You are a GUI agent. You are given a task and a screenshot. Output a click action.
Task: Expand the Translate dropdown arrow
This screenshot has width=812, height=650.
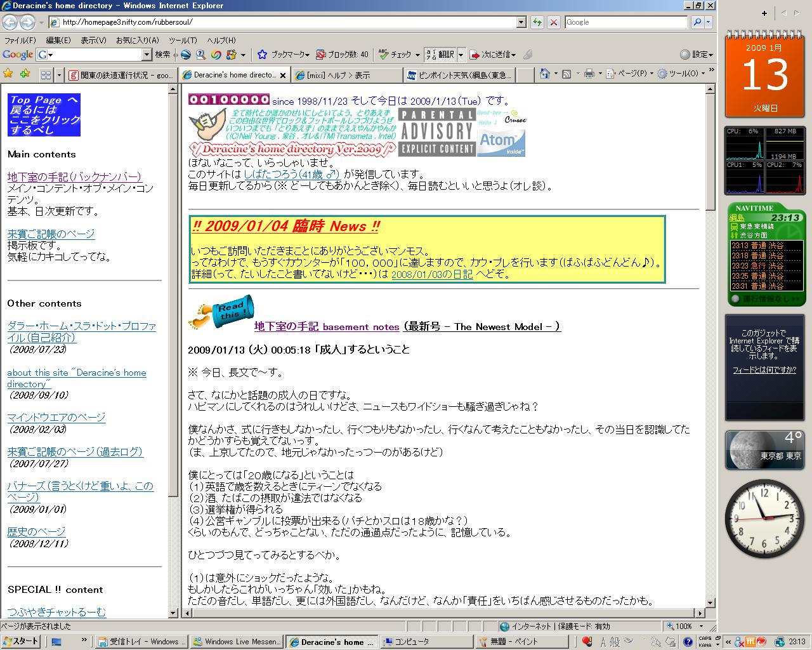(461, 55)
